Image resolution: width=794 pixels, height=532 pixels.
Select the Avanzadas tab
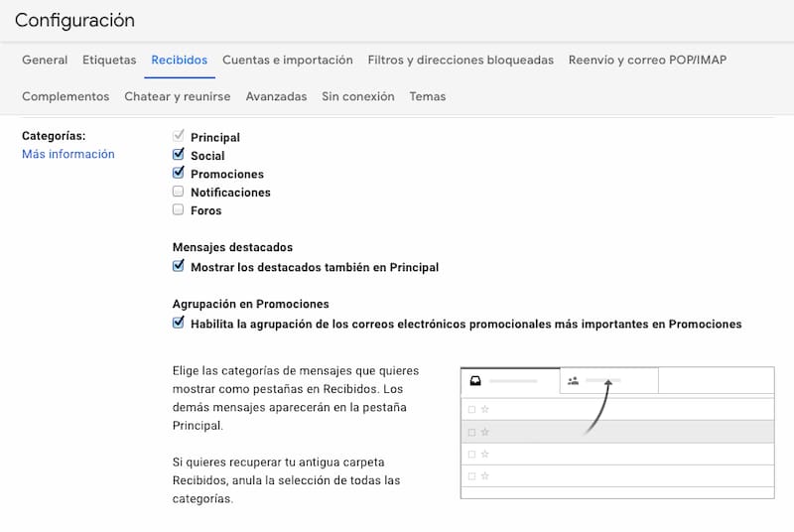click(276, 96)
